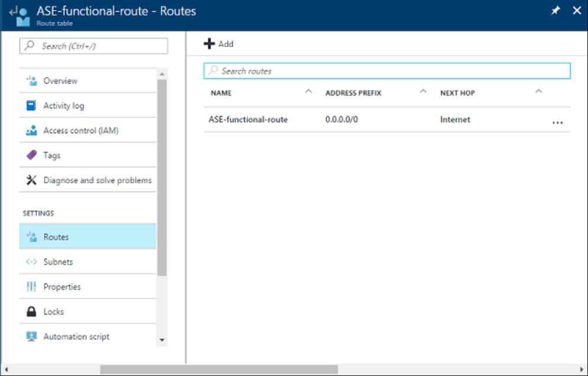
Task: Open Diagnose and solve problems
Action: coord(88,180)
